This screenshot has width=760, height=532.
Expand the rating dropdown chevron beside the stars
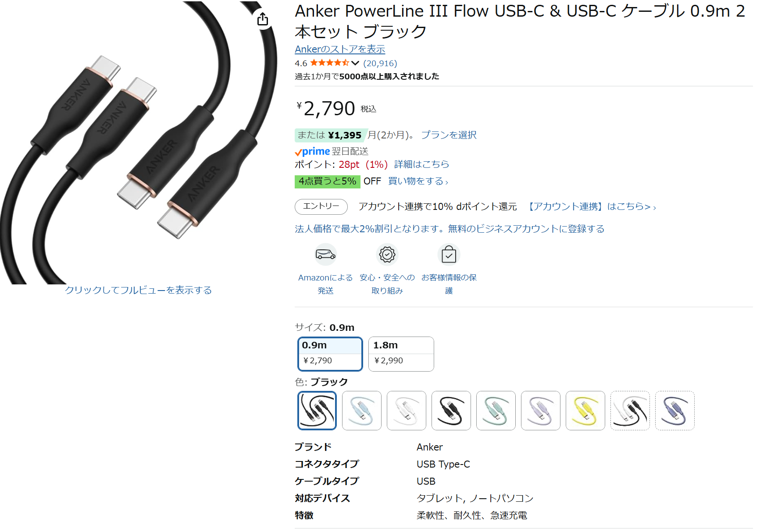point(355,64)
